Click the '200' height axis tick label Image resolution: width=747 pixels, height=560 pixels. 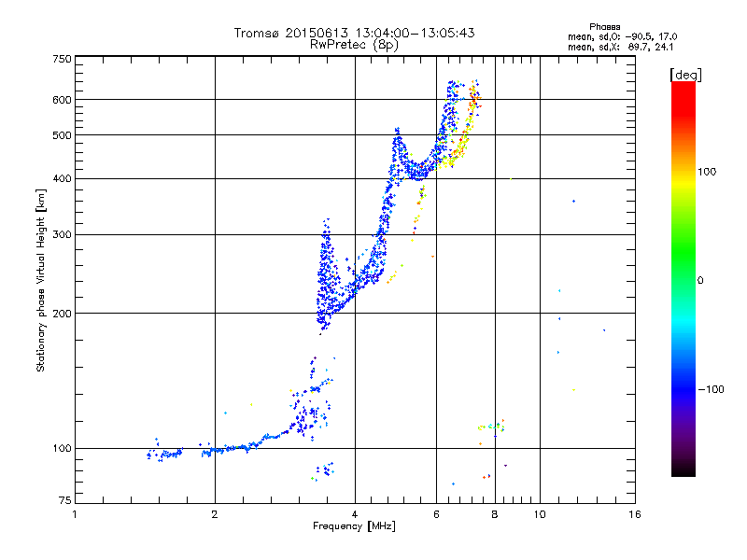pyautogui.click(x=62, y=314)
